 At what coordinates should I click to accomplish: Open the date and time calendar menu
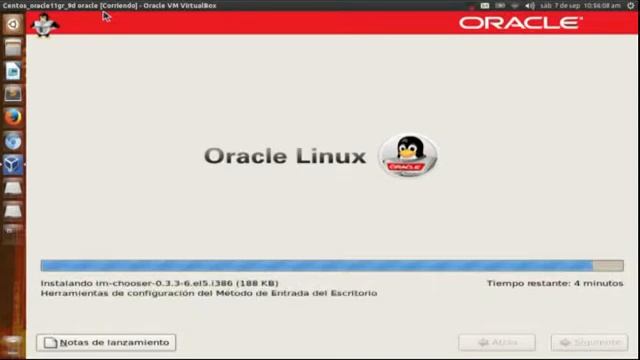click(580, 6)
